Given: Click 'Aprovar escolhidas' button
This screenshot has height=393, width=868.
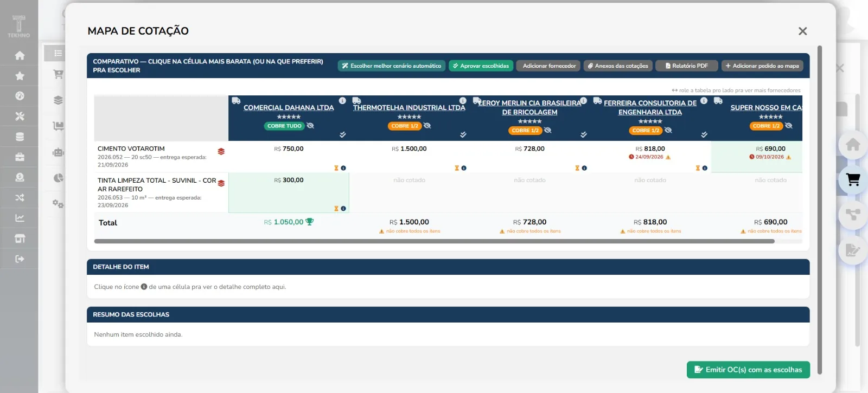Looking at the screenshot, I should pos(481,66).
